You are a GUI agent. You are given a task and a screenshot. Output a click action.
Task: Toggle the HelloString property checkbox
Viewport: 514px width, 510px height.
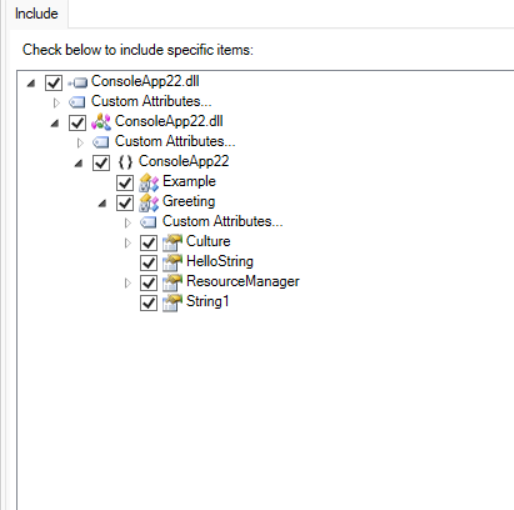(148, 263)
